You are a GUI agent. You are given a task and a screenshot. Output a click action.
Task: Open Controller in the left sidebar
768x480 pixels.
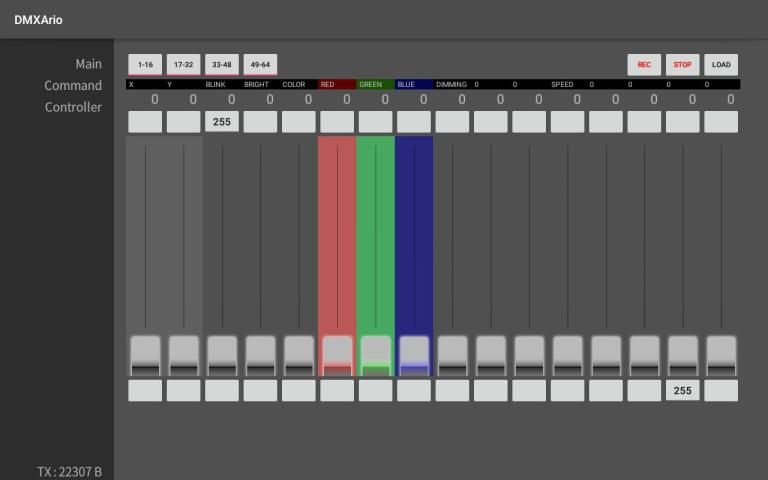73,108
